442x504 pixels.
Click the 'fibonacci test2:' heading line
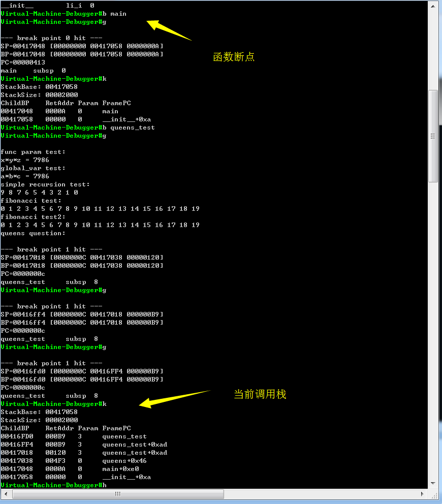[33, 217]
